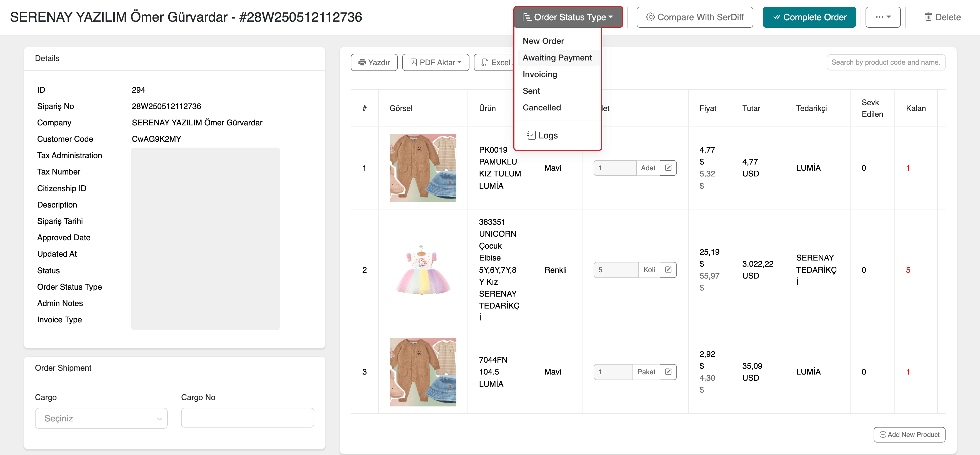Expand the PDF Aktar dropdown
This screenshot has width=980, height=455.
pyautogui.click(x=436, y=62)
